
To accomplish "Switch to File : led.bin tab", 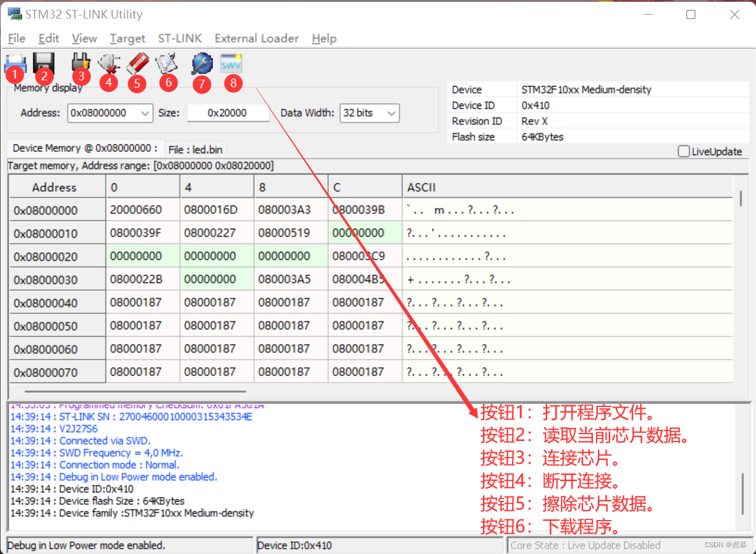I will 196,149.
